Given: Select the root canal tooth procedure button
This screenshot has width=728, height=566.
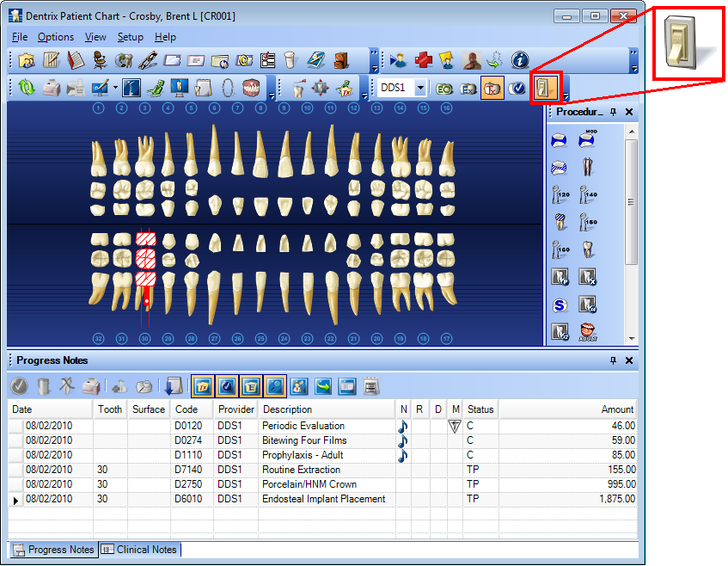Looking at the screenshot, I should (x=588, y=166).
